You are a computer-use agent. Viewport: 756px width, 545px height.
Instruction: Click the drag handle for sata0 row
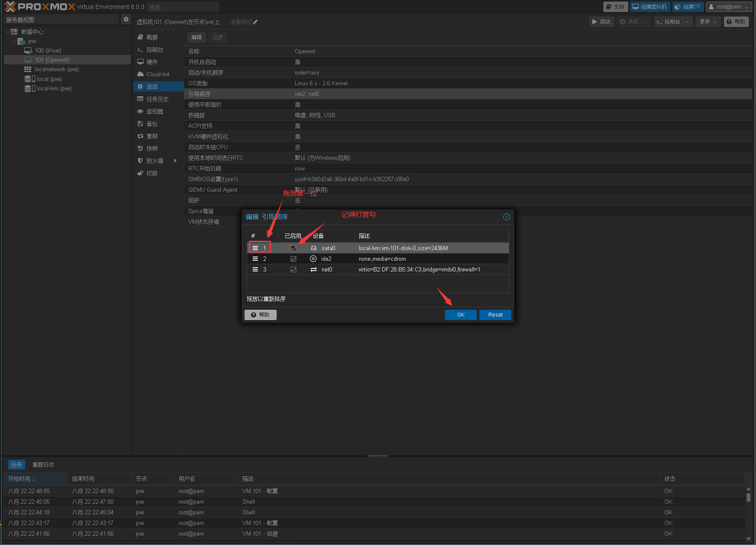tap(255, 248)
